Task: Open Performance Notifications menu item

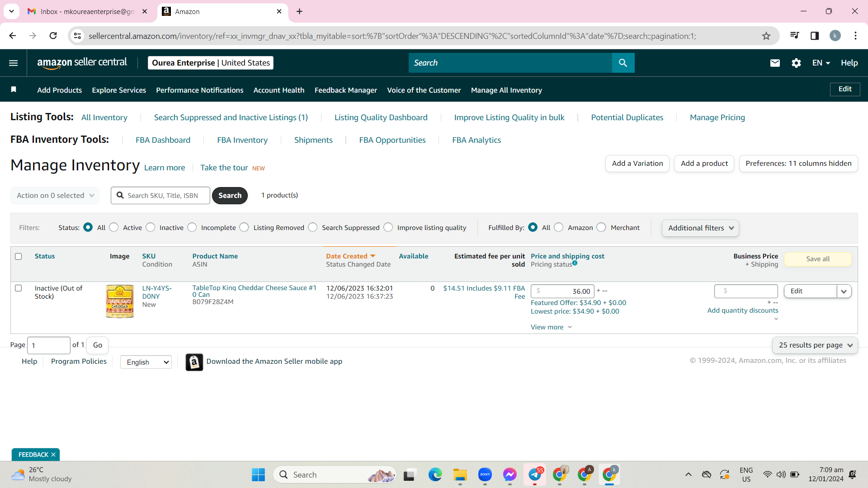Action: click(200, 90)
